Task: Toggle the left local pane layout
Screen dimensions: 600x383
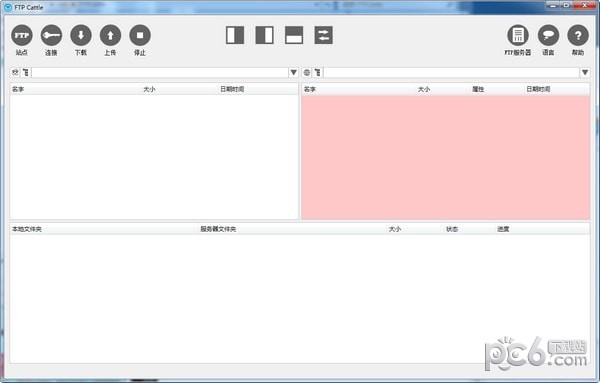Action: coord(235,35)
